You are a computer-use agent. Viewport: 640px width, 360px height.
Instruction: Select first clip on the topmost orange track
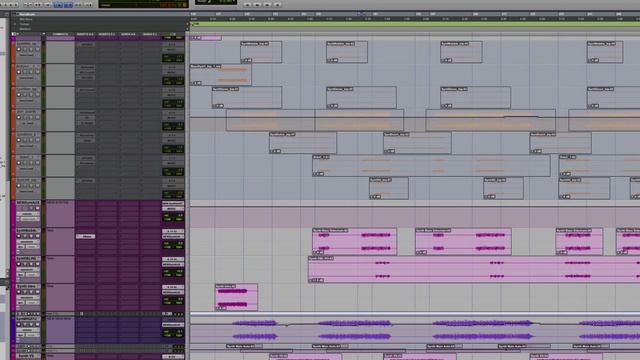point(261,52)
